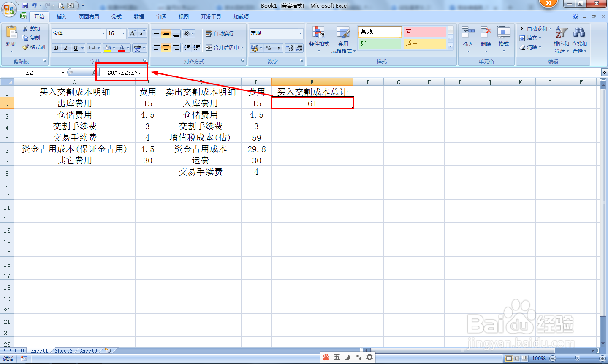Click the Copy (复制) icon
The image size is (608, 364).
click(x=25, y=38)
